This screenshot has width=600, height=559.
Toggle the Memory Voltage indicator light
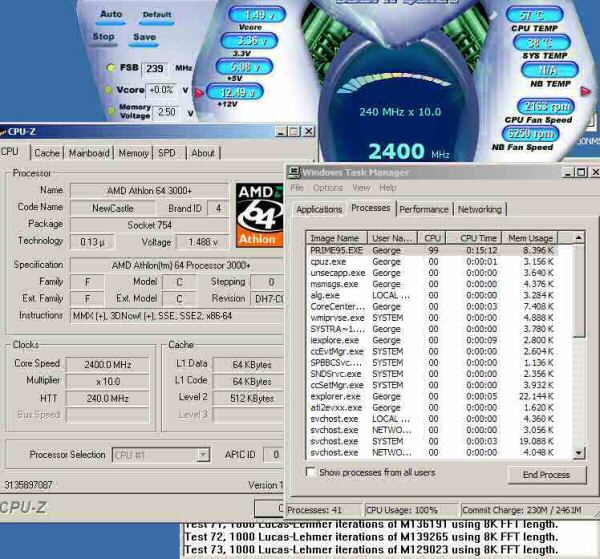(112, 111)
